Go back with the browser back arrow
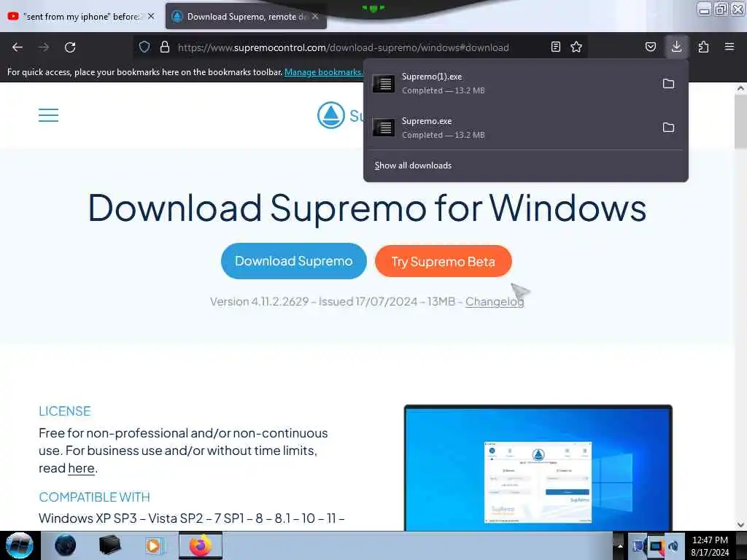Screen dimensions: 747x560 pos(18,47)
